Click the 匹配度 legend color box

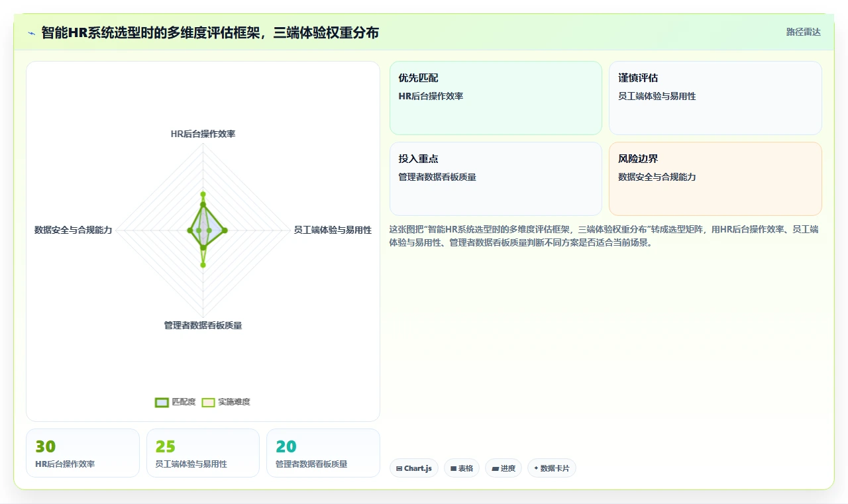click(x=162, y=402)
